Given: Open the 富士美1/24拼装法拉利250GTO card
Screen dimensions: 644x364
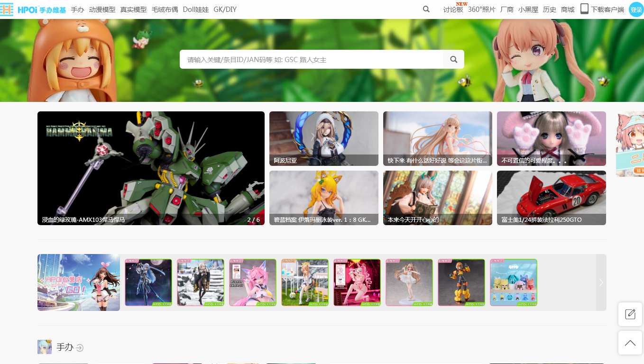Looking at the screenshot, I should (x=552, y=198).
